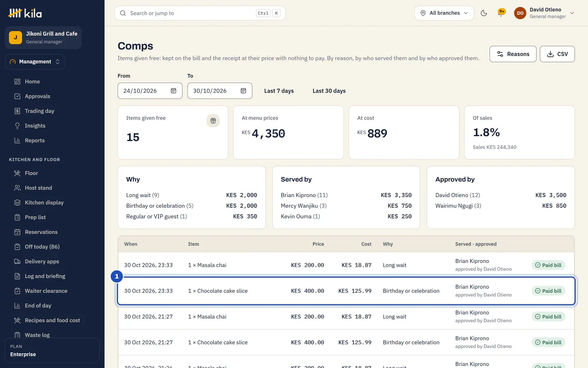Image resolution: width=588 pixels, height=368 pixels.
Task: Toggle dark mode moon icon
Action: [x=484, y=13]
